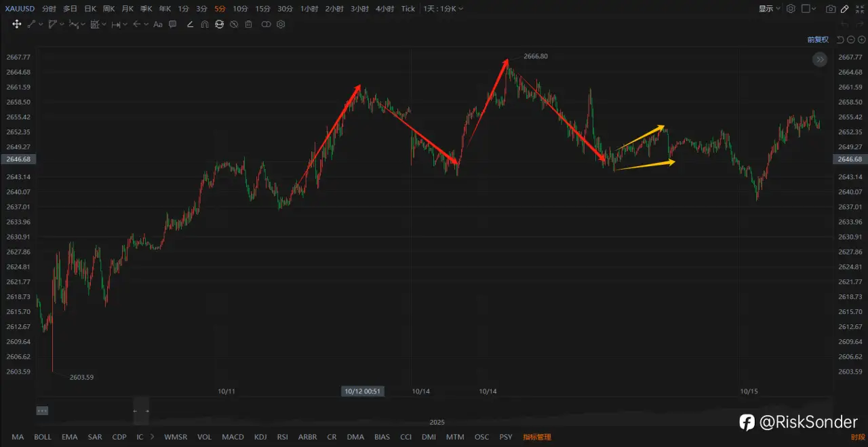Switch to the 周K timeframe tab
The height and width of the screenshot is (447, 868).
click(108, 9)
